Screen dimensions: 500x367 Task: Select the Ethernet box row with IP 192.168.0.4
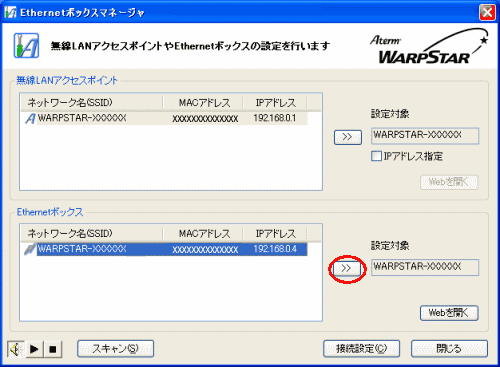pos(166,249)
